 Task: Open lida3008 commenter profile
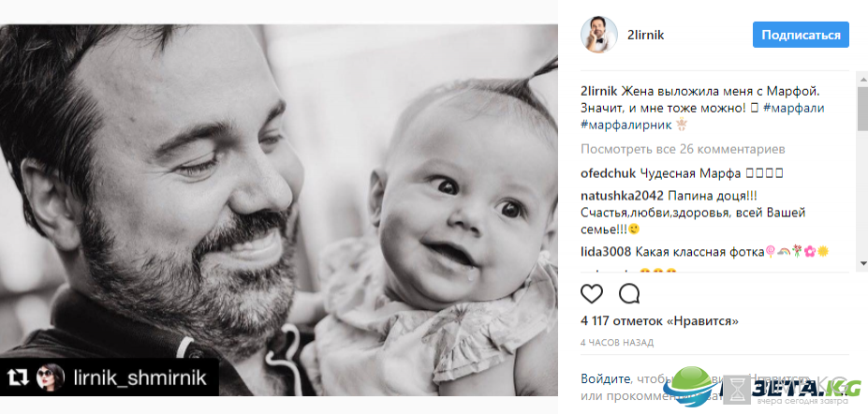click(606, 252)
